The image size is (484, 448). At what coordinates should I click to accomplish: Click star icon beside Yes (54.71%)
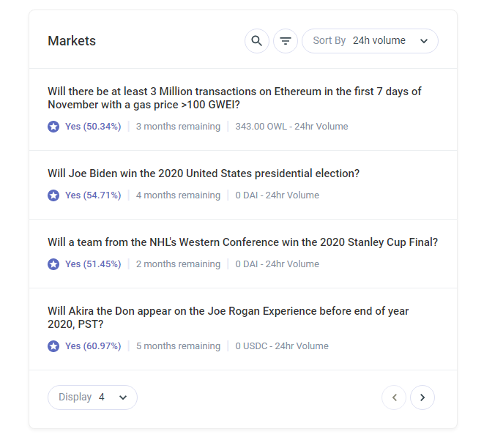tap(53, 195)
